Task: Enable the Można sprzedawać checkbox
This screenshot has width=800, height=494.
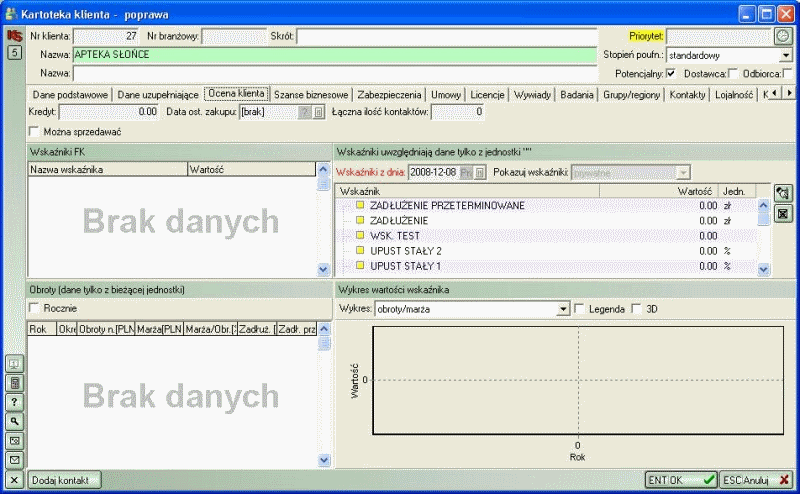Action: coord(35,131)
